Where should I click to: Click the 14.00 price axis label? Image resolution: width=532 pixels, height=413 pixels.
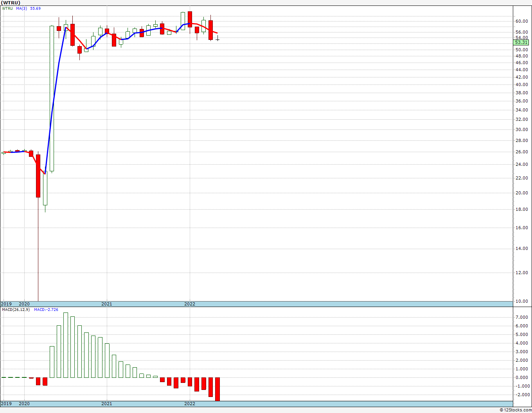tap(521, 249)
